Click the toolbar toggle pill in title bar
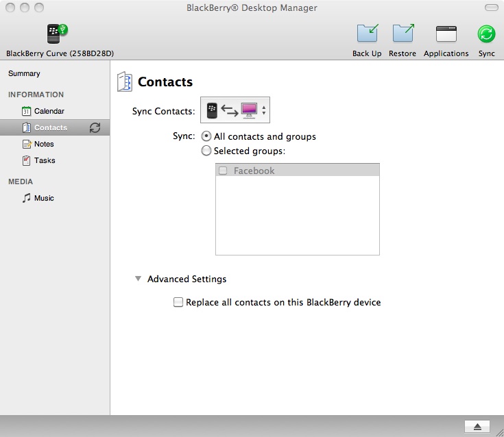 coord(491,8)
